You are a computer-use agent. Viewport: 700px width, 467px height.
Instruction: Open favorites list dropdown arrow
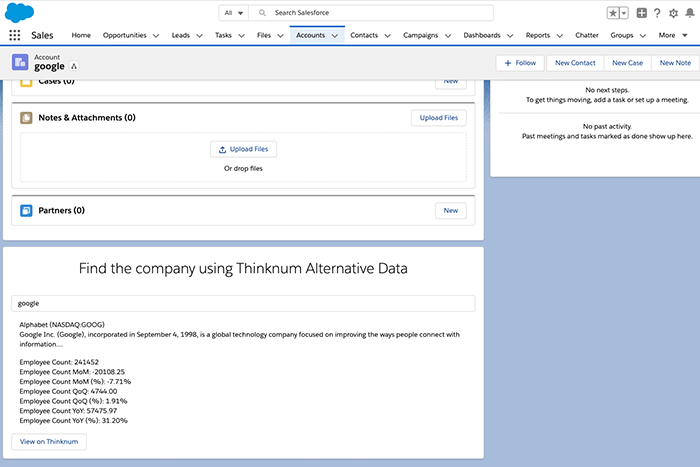625,13
